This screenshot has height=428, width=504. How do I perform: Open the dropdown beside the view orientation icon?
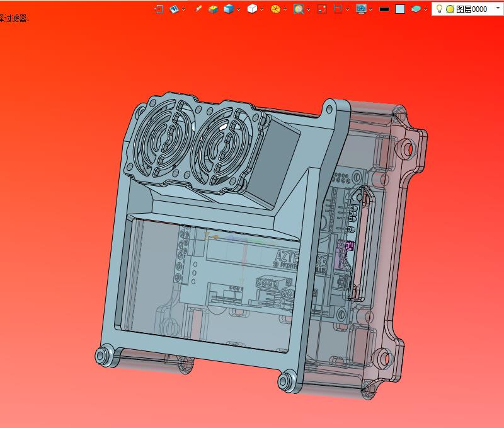pos(183,9)
